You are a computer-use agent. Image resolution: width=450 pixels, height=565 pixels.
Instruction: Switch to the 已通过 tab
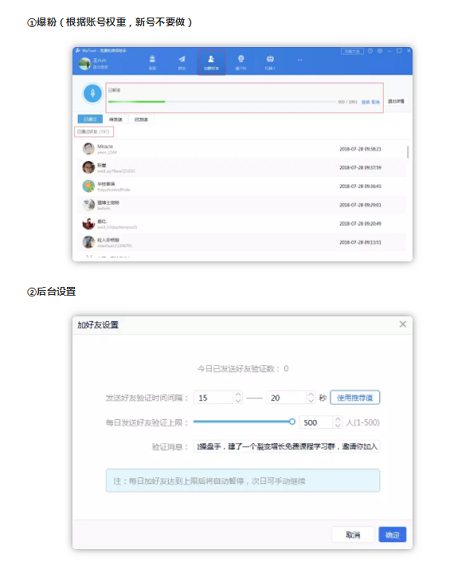90,119
